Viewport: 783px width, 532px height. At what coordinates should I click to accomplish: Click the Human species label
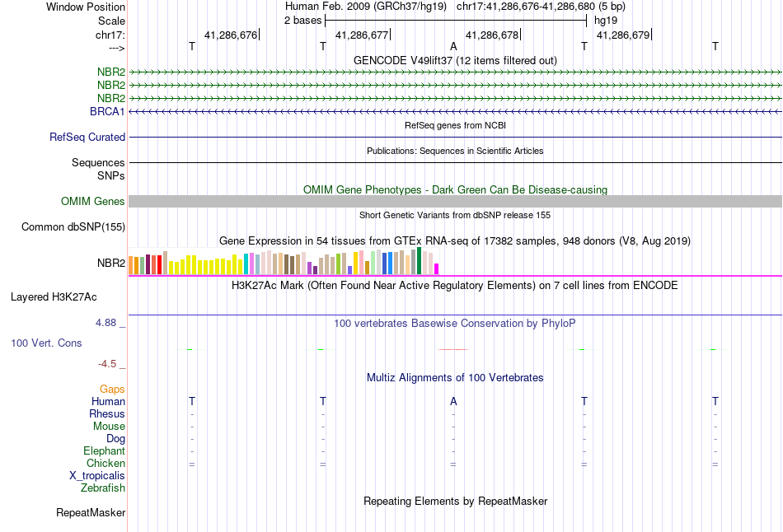108,401
